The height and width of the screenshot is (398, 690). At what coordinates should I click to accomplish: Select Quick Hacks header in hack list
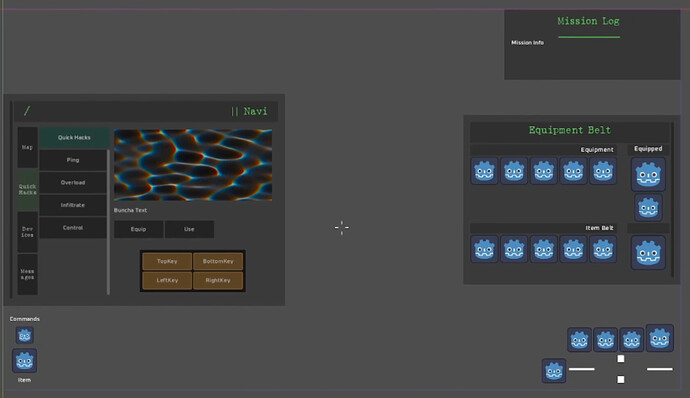pyautogui.click(x=74, y=138)
